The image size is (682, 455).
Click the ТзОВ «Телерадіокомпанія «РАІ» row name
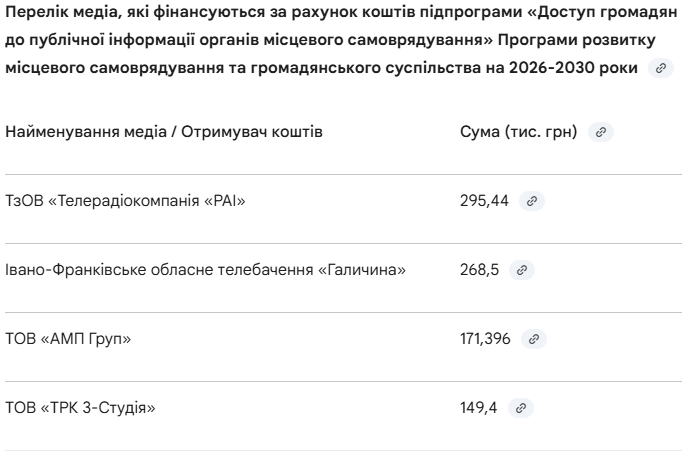[x=125, y=201]
